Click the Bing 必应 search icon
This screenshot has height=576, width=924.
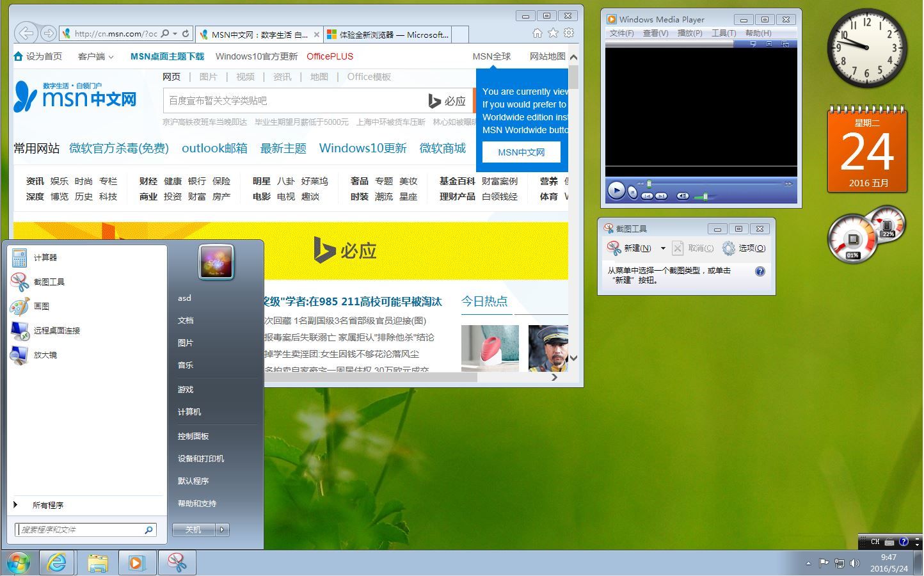[x=435, y=100]
